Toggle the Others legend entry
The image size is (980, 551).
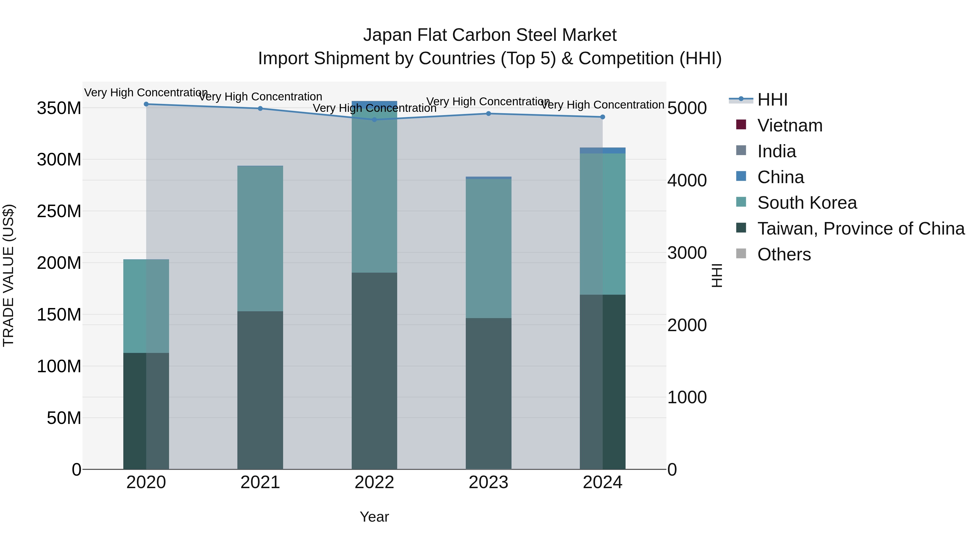[773, 254]
